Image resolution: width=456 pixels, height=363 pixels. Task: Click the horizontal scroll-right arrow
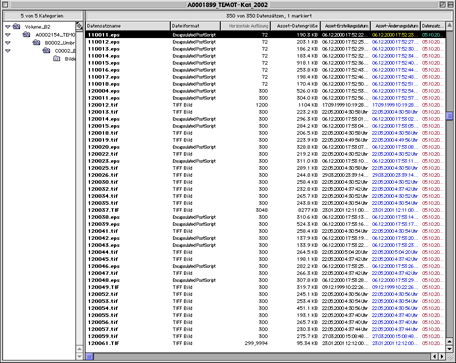pos(442,356)
